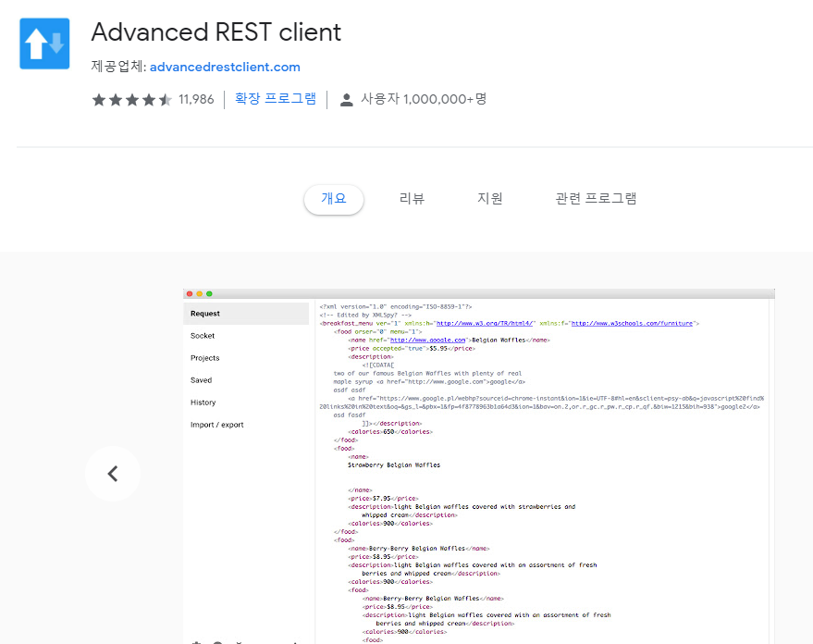Click the Advanced REST client title text
The height and width of the screenshot is (644, 813).
click(216, 32)
